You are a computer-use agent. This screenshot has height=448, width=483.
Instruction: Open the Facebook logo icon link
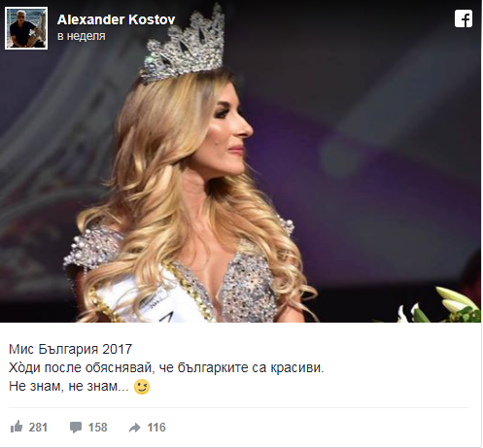pos(464,18)
